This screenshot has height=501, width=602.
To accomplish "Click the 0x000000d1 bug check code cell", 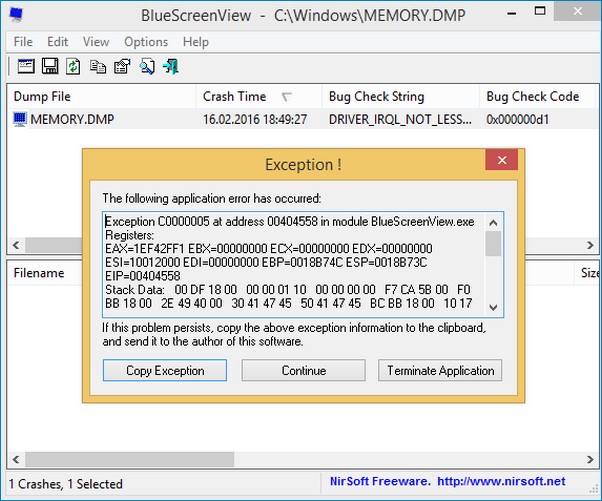I will pos(518,119).
